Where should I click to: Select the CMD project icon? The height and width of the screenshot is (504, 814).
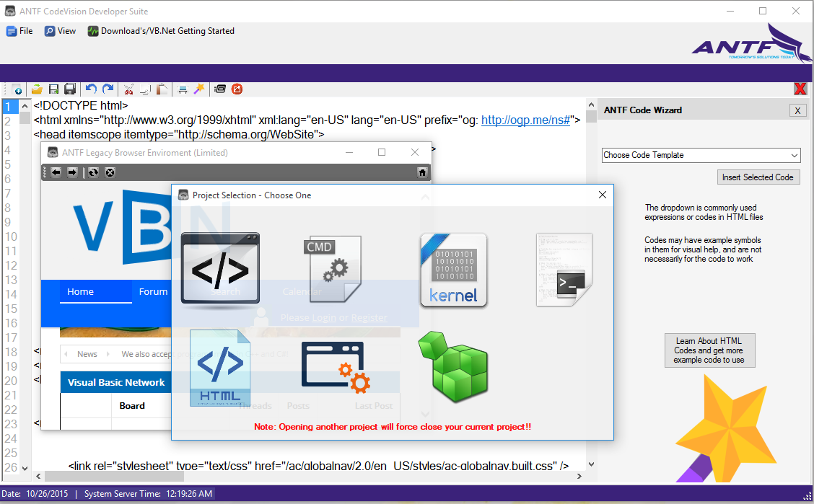[x=332, y=268]
